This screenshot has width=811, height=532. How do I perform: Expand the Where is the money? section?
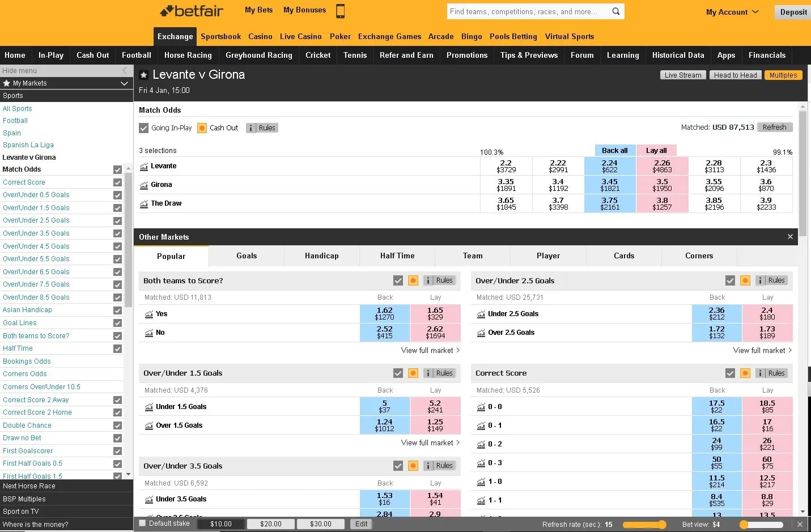pyautogui.click(x=66, y=525)
